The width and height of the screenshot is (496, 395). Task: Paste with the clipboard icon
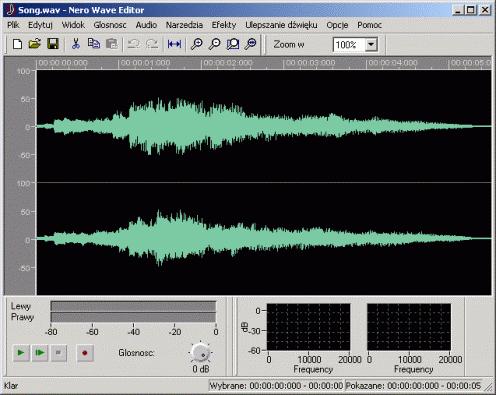(x=112, y=44)
